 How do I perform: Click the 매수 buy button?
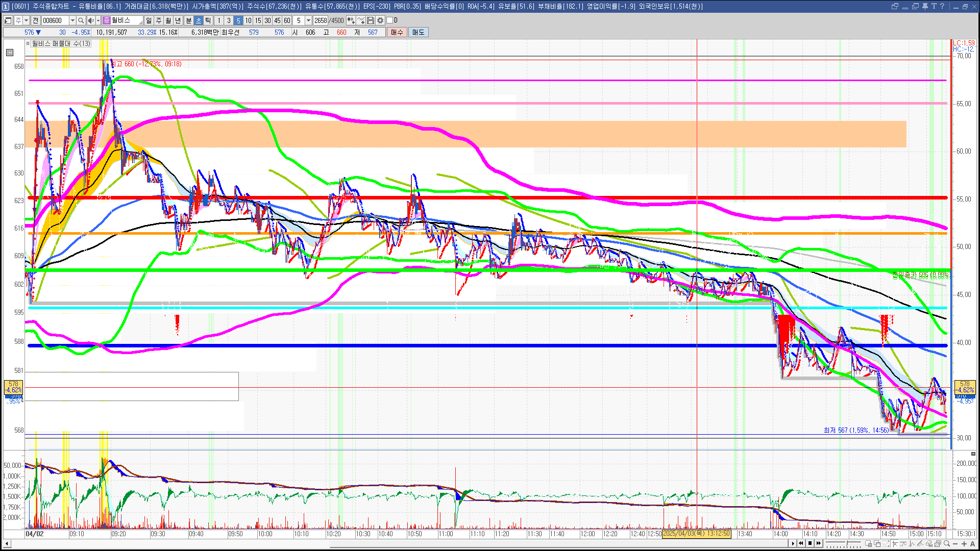point(397,32)
